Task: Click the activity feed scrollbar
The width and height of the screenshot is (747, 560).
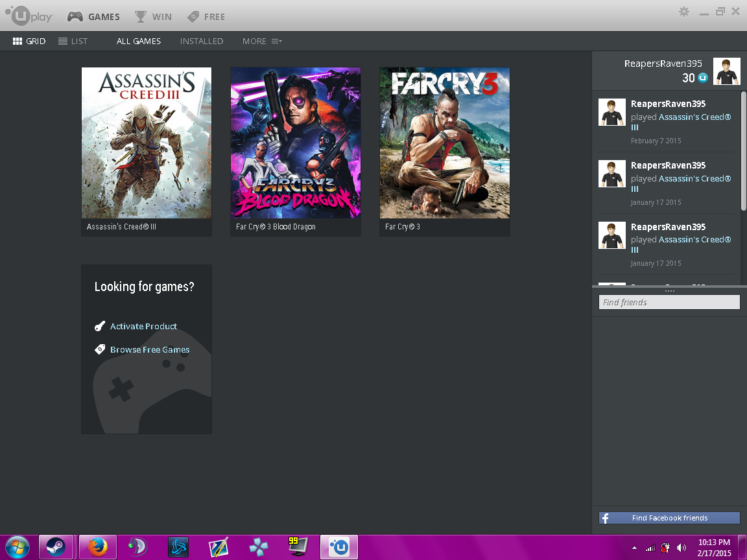Action: (x=744, y=150)
